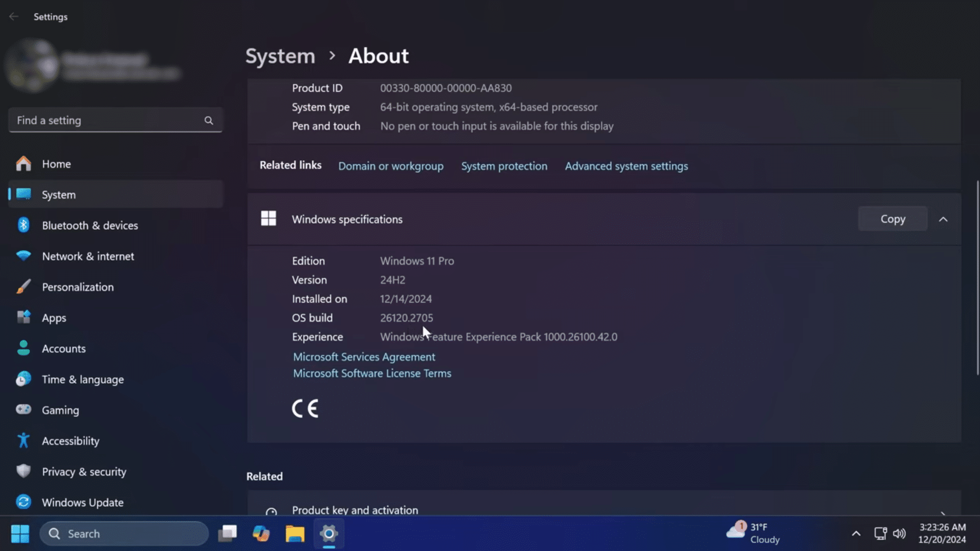Click the Accounts person icon
The height and width of the screenshot is (551, 980).
tap(23, 348)
